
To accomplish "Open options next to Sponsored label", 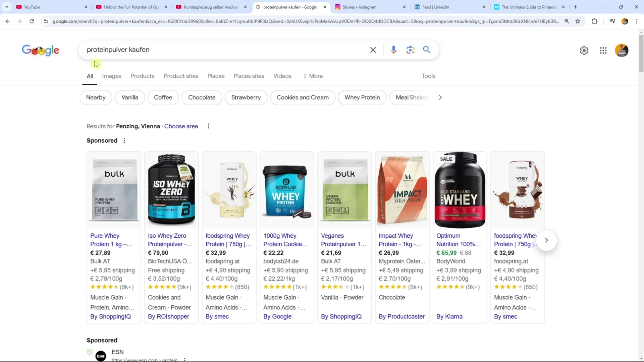I will [x=124, y=141].
